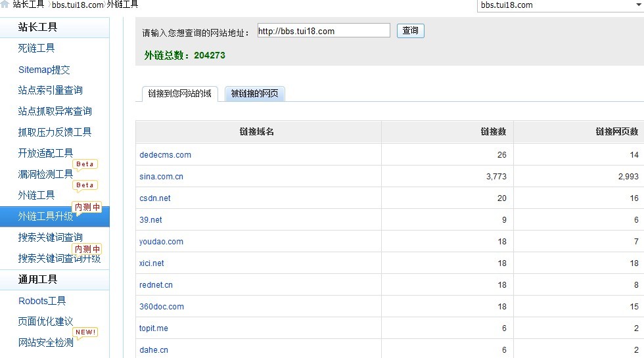Open the sina.com.cn domain link

coord(161,177)
